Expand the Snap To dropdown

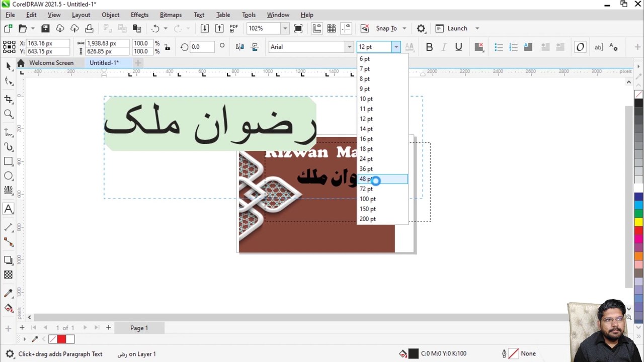[x=404, y=28]
